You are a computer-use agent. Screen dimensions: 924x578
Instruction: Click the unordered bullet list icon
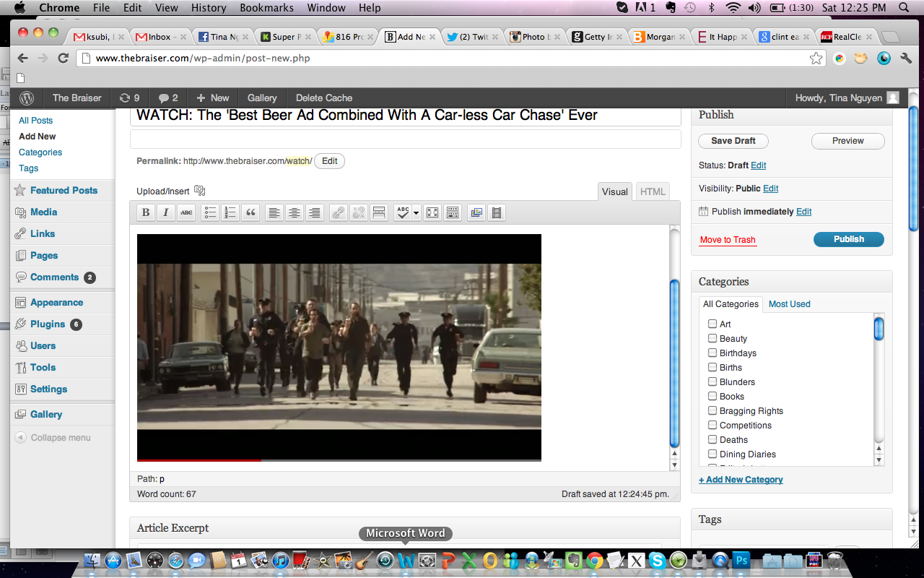tap(210, 212)
